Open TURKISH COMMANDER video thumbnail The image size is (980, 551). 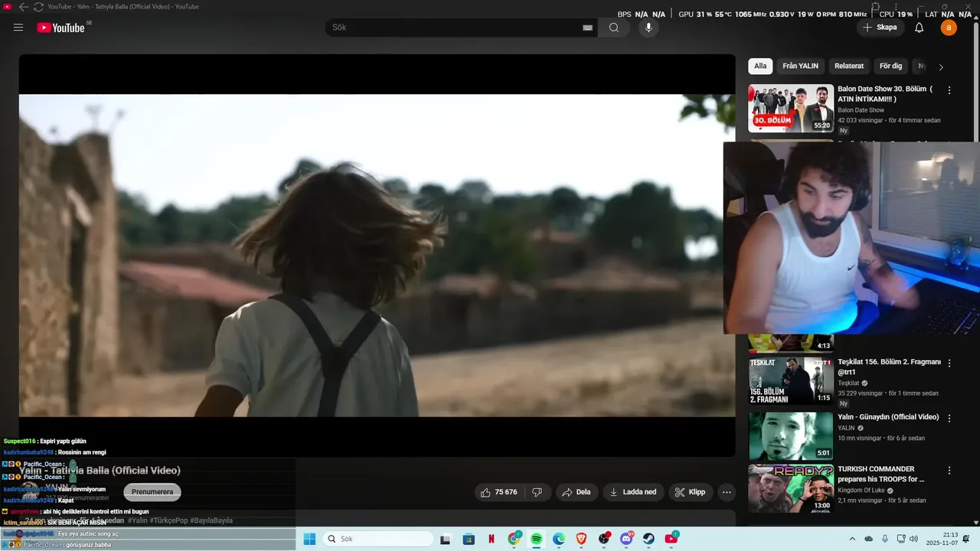[791, 488]
